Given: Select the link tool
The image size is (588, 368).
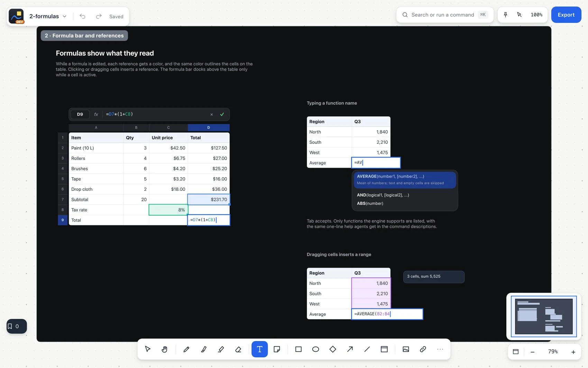Looking at the screenshot, I should [x=423, y=349].
